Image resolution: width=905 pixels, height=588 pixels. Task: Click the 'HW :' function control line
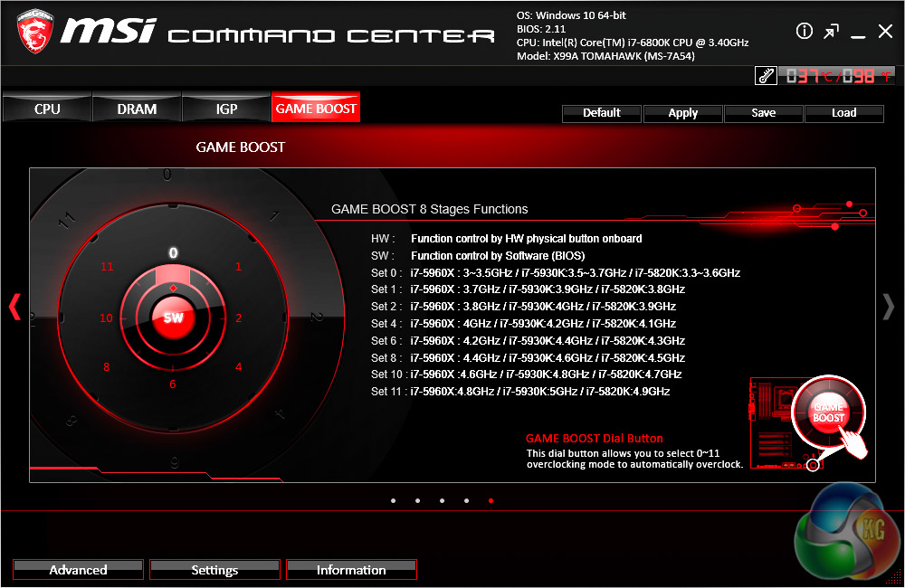pyautogui.click(x=506, y=239)
